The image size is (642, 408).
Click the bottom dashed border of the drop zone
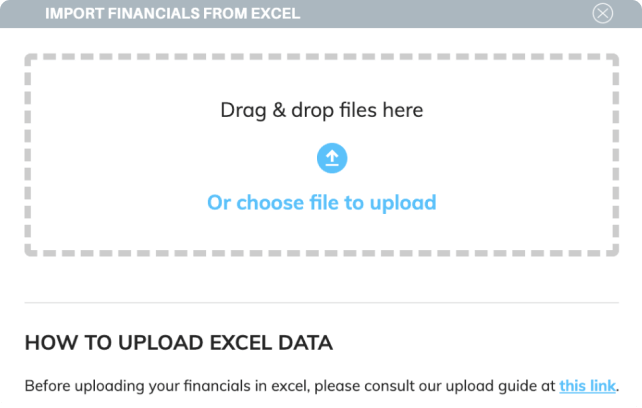click(x=321, y=254)
